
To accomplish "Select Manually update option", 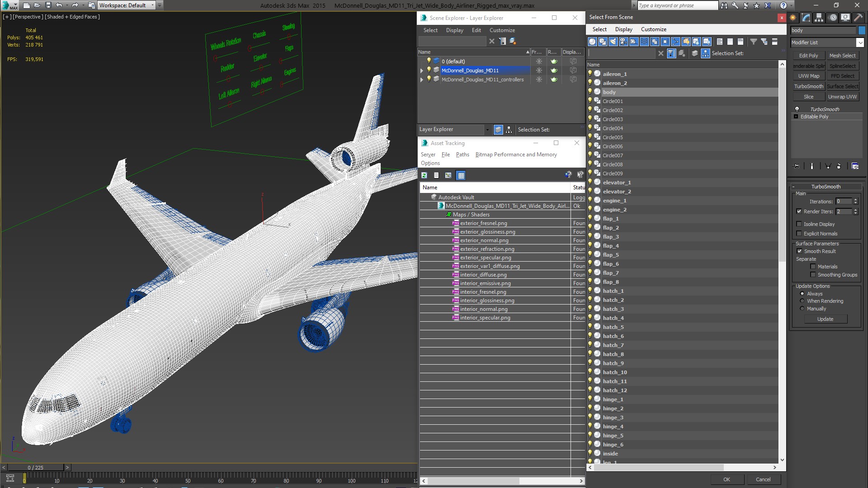I will pyautogui.click(x=802, y=309).
